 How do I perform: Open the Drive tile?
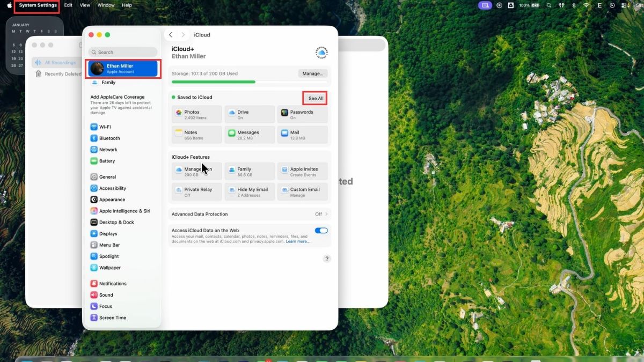pos(250,114)
